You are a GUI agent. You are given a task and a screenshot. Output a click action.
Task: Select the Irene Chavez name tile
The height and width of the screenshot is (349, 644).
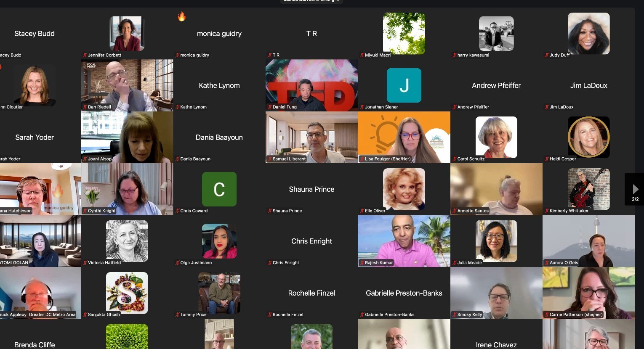pyautogui.click(x=496, y=334)
